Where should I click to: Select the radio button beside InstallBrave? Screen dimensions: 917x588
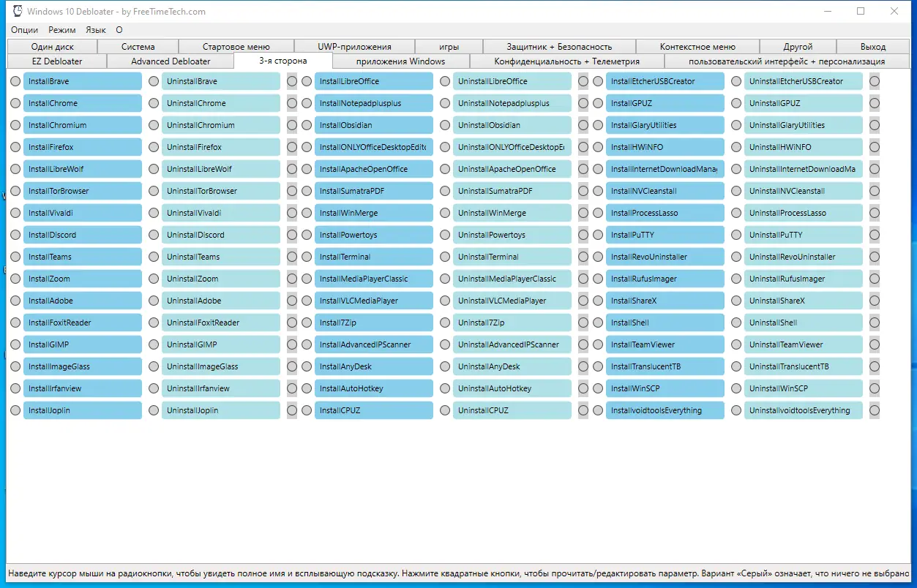click(15, 81)
